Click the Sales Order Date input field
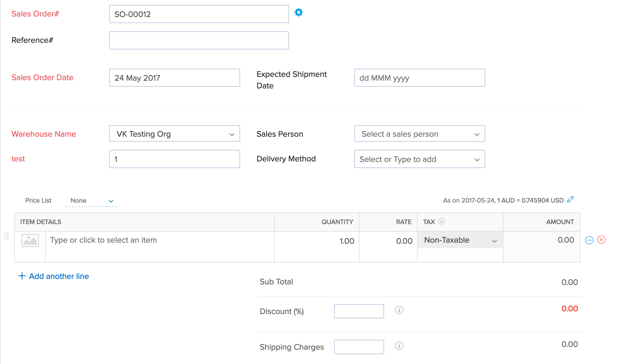 click(x=175, y=77)
